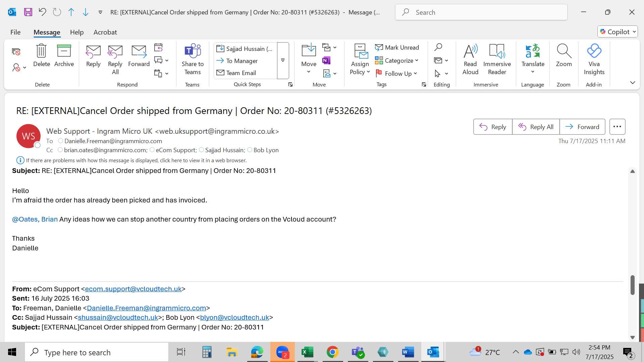Open the File menu

[x=15, y=32]
